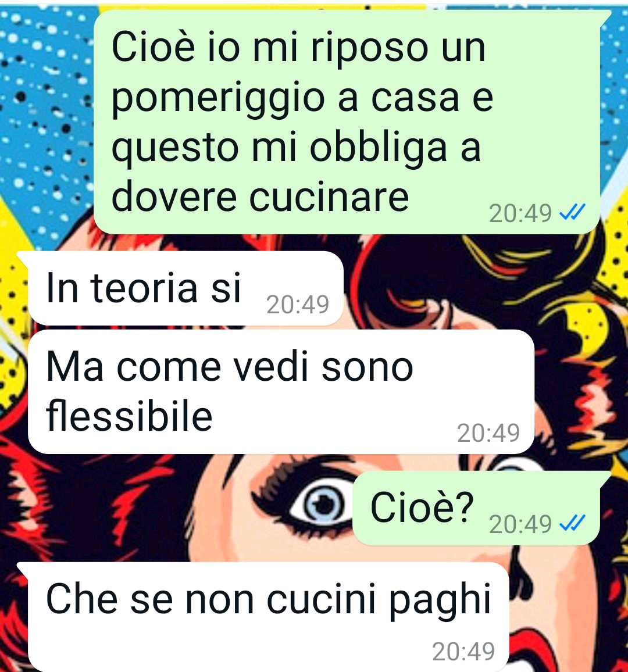628x672 pixels.
Task: Click the 20:49 timestamp under 'cucini paghi'
Action: 463,652
